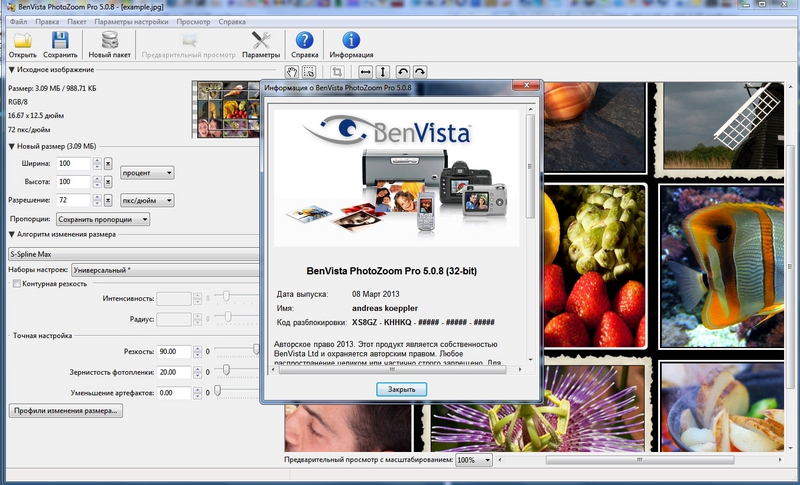The height and width of the screenshot is (485, 800).
Task: Click the Закрыть button in dialog
Action: [402, 389]
